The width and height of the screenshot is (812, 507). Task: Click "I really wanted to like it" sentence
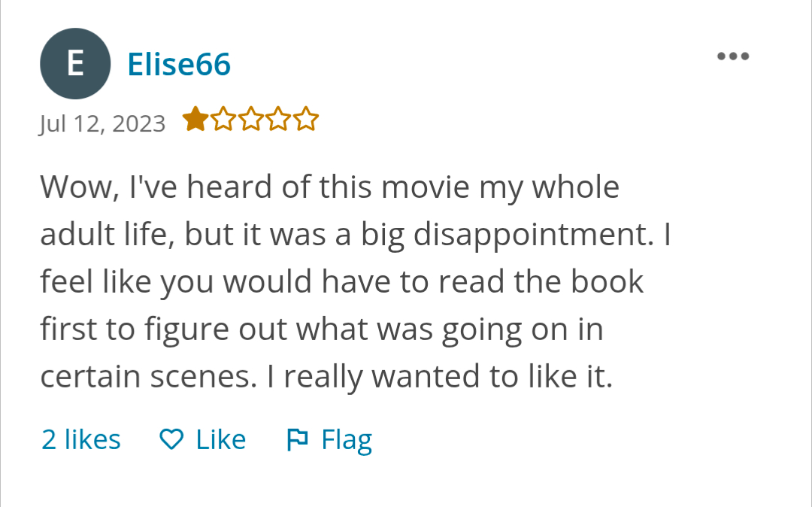(x=440, y=377)
